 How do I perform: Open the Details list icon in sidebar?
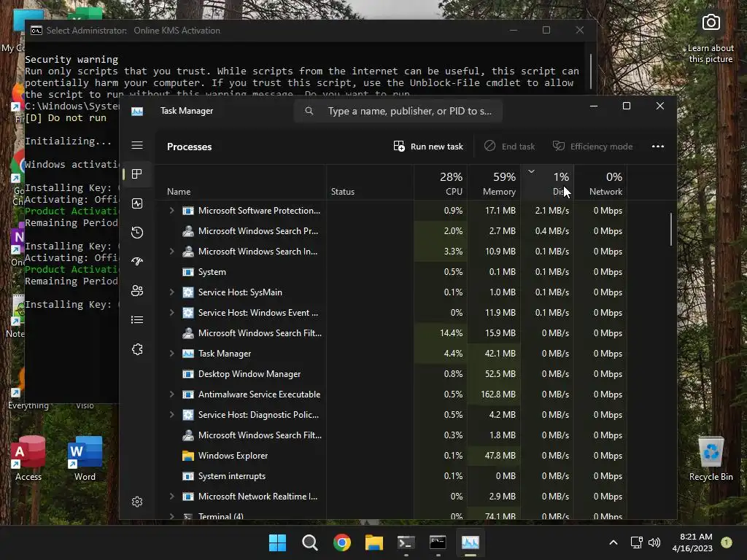137,319
